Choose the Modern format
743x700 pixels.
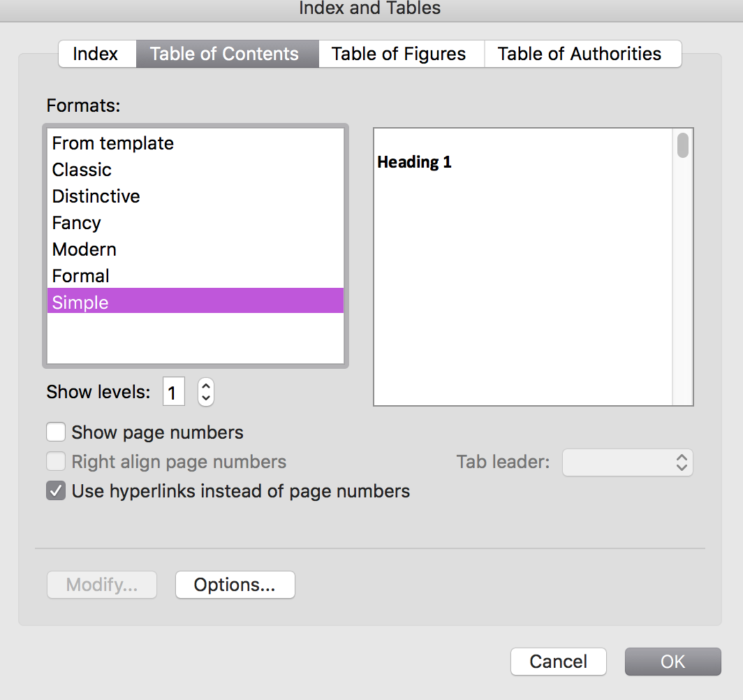pyautogui.click(x=84, y=249)
